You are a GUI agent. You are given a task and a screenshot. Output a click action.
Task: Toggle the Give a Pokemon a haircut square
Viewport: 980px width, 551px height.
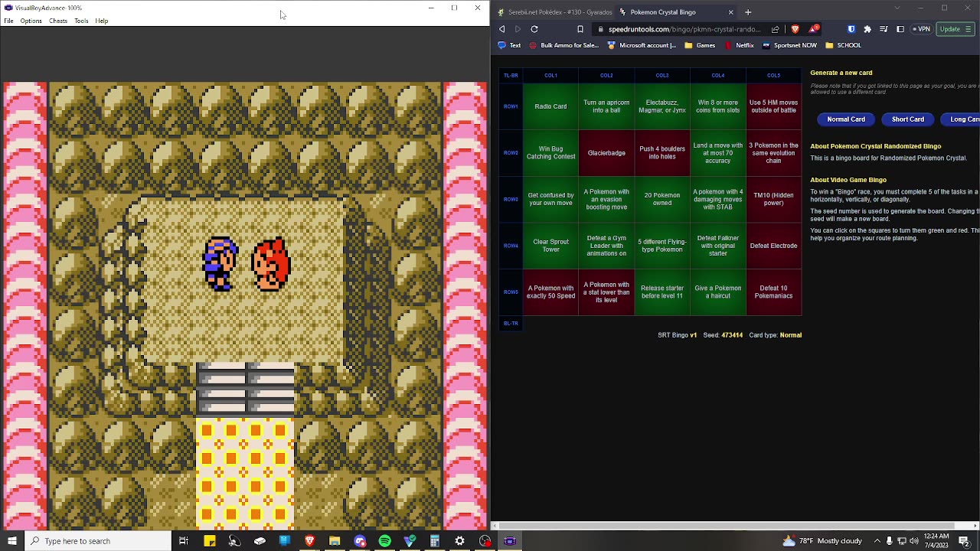coord(717,292)
